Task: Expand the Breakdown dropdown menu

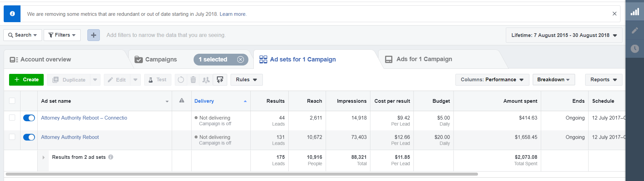Action: coord(553,80)
